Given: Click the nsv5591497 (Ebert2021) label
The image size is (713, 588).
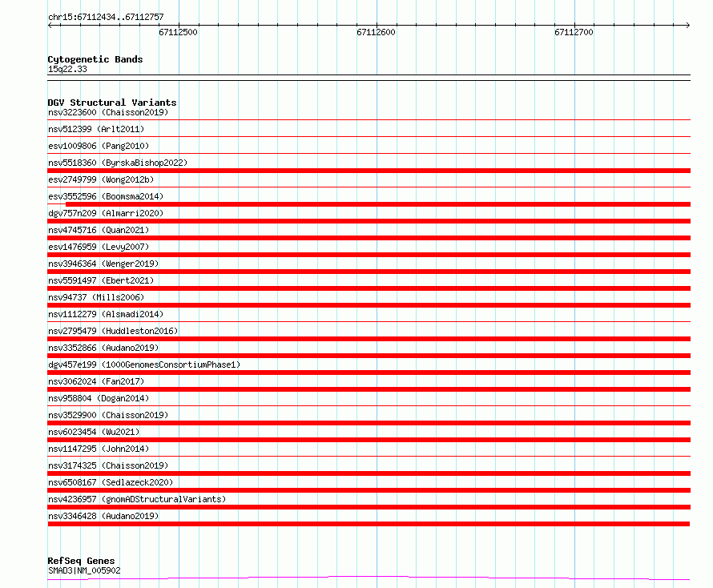Looking at the screenshot, I should (x=101, y=280).
